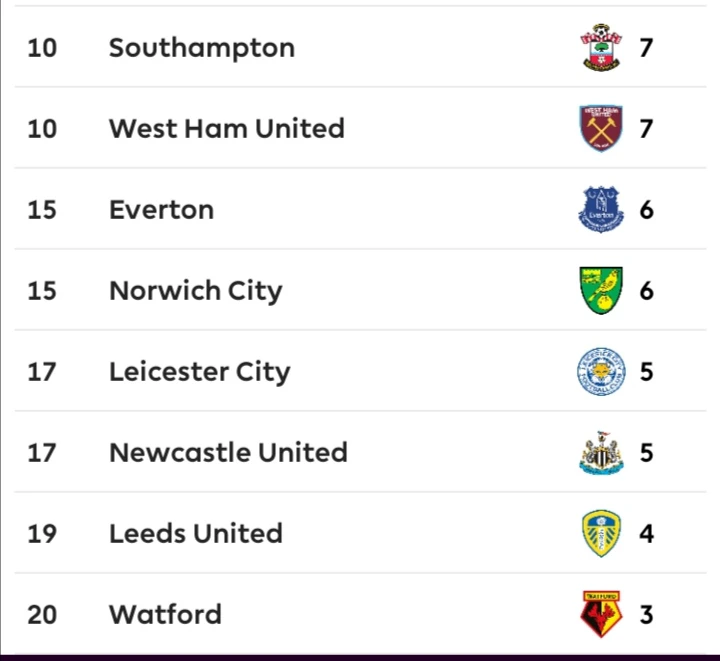Open the West Ham United team link
The width and height of the screenshot is (720, 661).
pyautogui.click(x=227, y=128)
